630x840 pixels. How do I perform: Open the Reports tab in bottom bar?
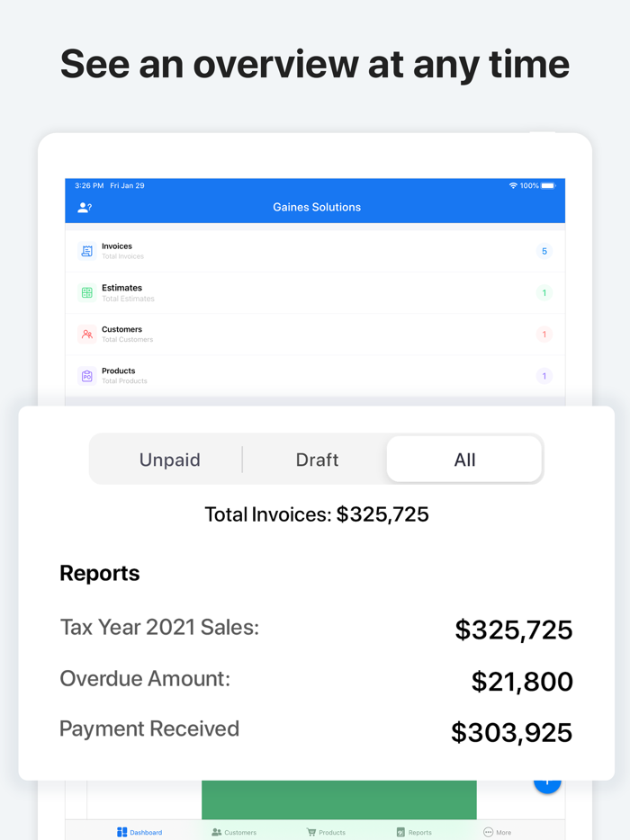[x=414, y=832]
